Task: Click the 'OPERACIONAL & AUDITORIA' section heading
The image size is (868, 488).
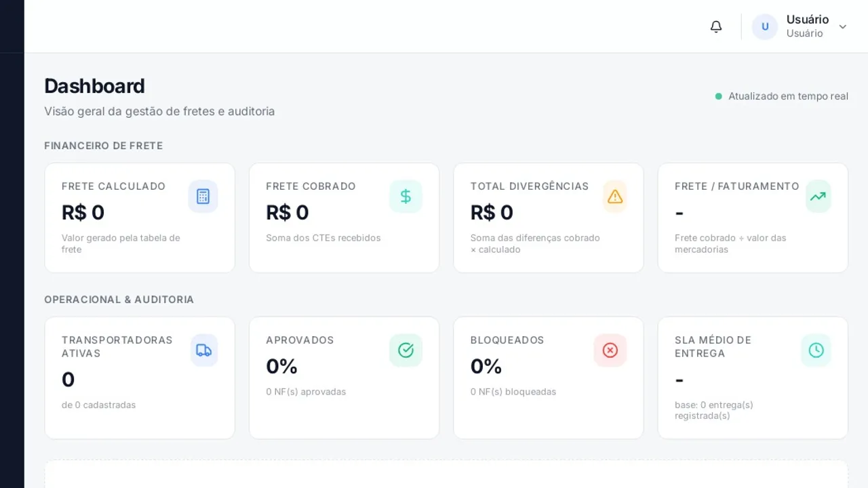Action: coord(119,300)
